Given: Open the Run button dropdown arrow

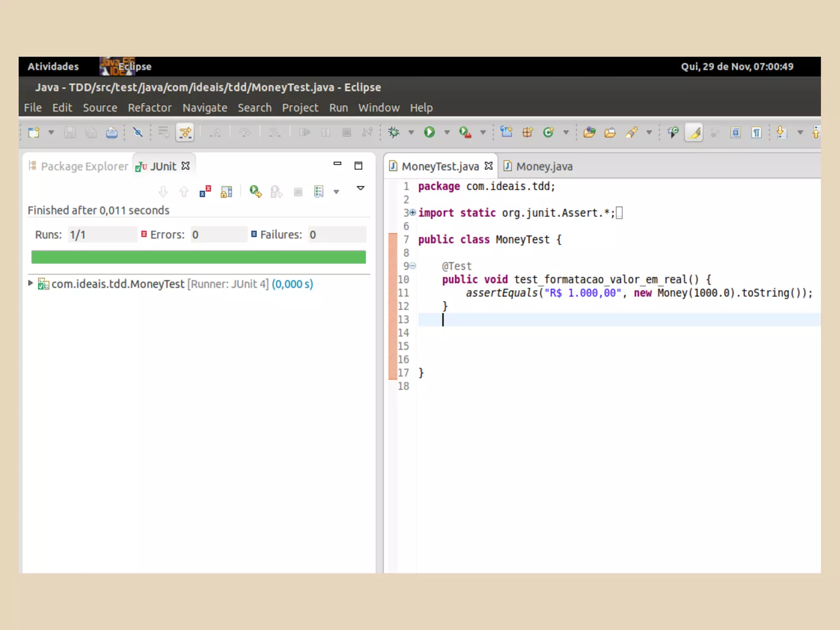Looking at the screenshot, I should (x=447, y=132).
